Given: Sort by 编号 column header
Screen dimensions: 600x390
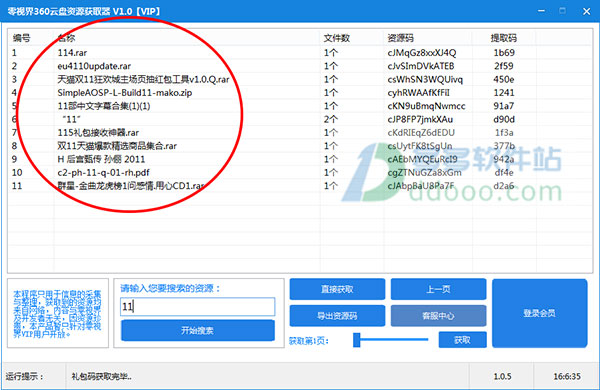Looking at the screenshot, I should click(21, 38).
